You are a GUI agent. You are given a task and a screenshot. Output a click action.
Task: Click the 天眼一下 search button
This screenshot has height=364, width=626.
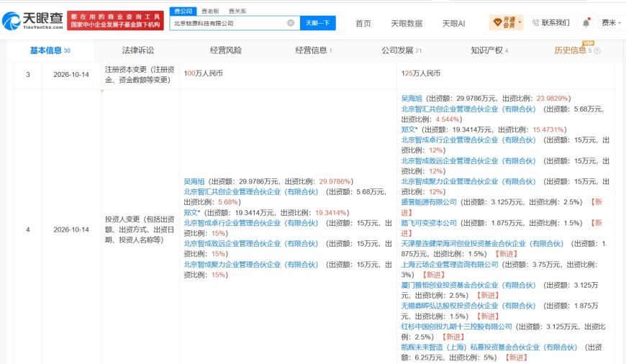tap(318, 23)
